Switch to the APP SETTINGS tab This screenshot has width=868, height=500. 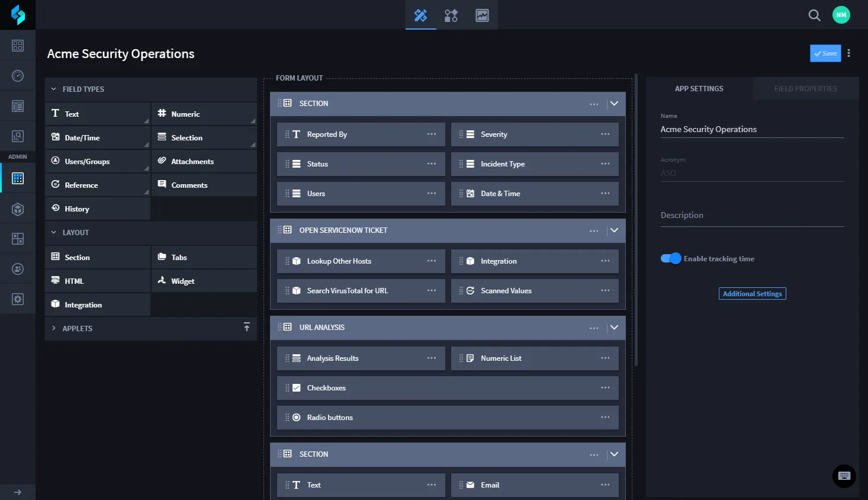699,88
